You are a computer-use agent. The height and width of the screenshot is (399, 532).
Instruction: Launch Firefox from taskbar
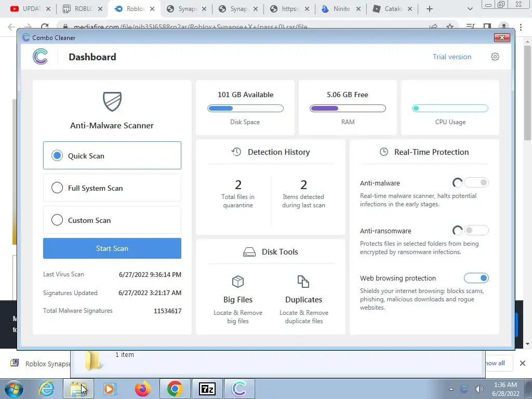[142, 389]
